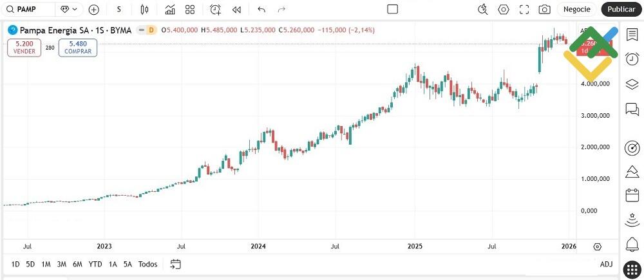This screenshot has height=280, width=644.
Task: Open the notifications bell
Action: tap(632, 245)
